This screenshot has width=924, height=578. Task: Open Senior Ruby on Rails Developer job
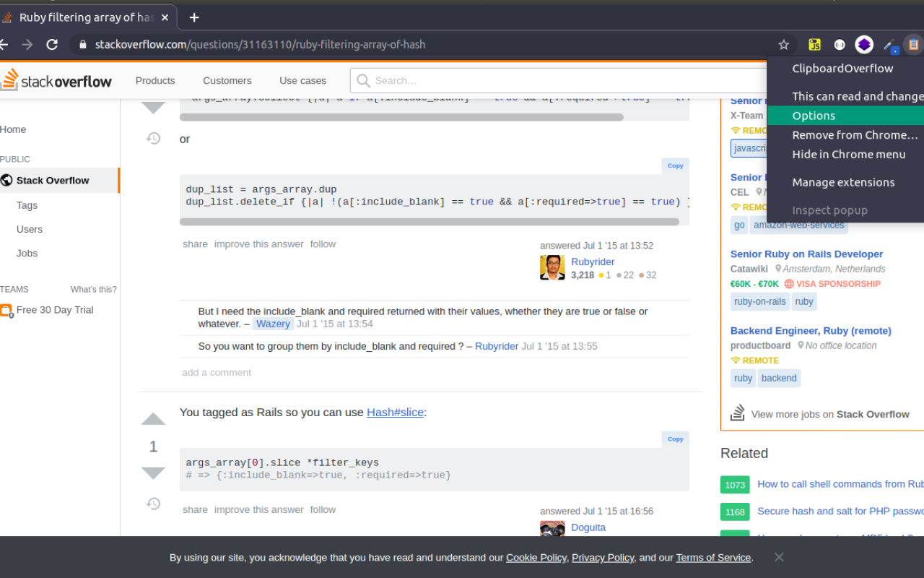pyautogui.click(x=806, y=254)
